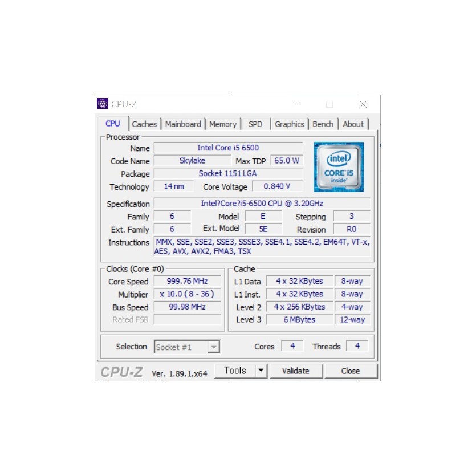Click the Ext. Model value '5E'

click(263, 229)
